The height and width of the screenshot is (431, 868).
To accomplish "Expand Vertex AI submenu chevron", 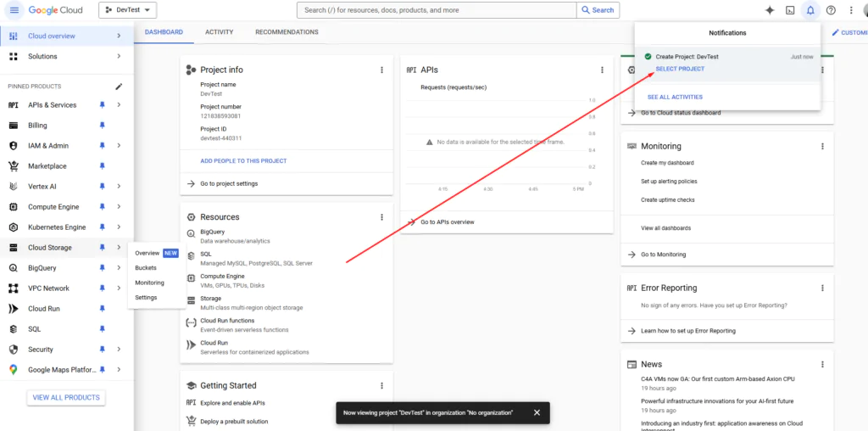I will (119, 186).
